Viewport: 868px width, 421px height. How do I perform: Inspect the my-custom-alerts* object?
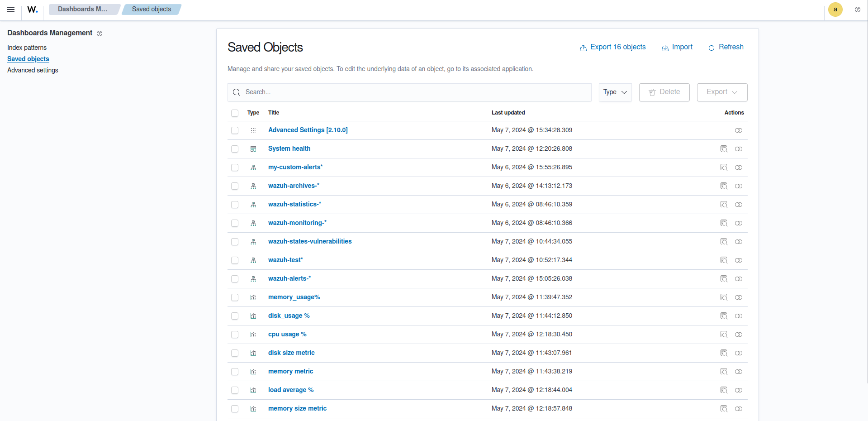coord(724,167)
